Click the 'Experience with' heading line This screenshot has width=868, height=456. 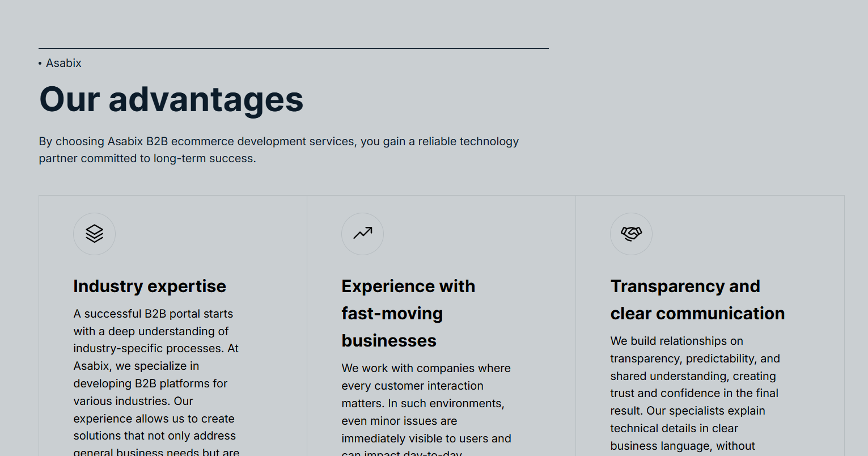pyautogui.click(x=408, y=286)
